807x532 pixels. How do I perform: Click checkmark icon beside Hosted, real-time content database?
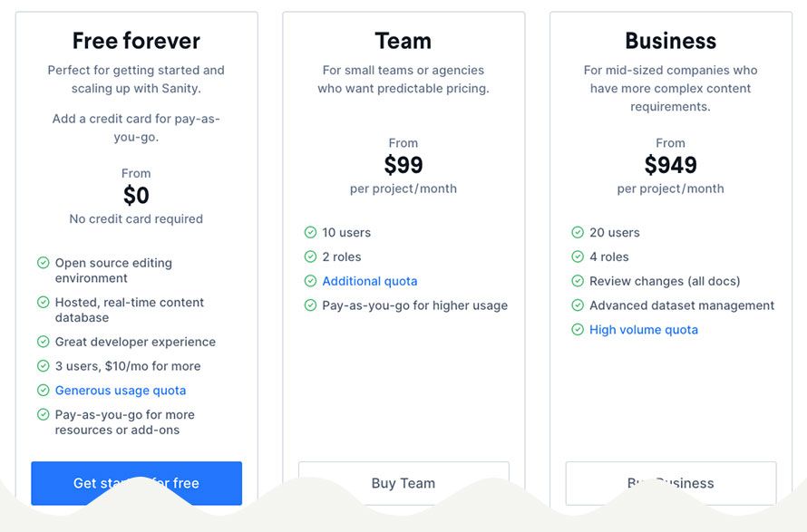tap(44, 302)
